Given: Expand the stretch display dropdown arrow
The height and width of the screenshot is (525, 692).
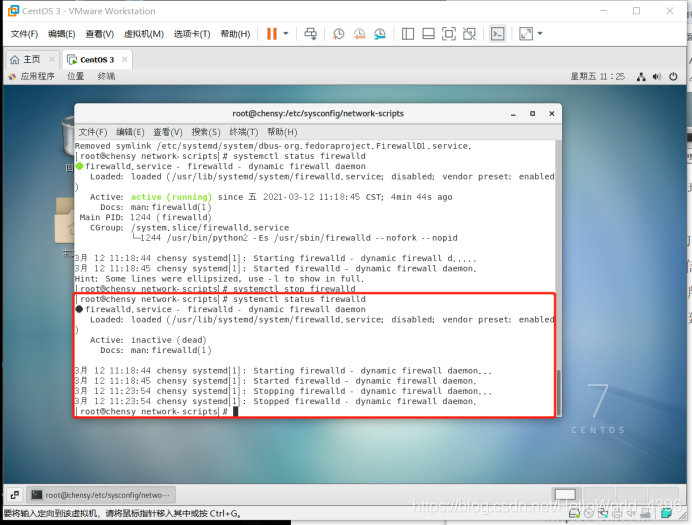Looking at the screenshot, I should coord(540,34).
